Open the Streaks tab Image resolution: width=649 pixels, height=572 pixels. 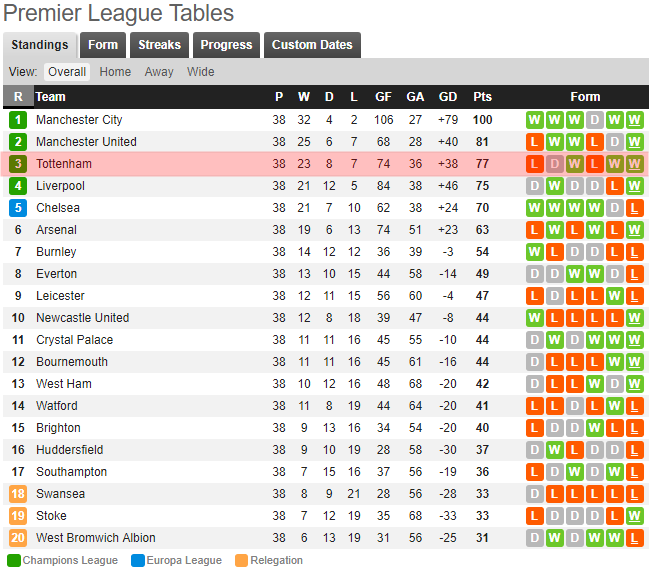(x=159, y=45)
